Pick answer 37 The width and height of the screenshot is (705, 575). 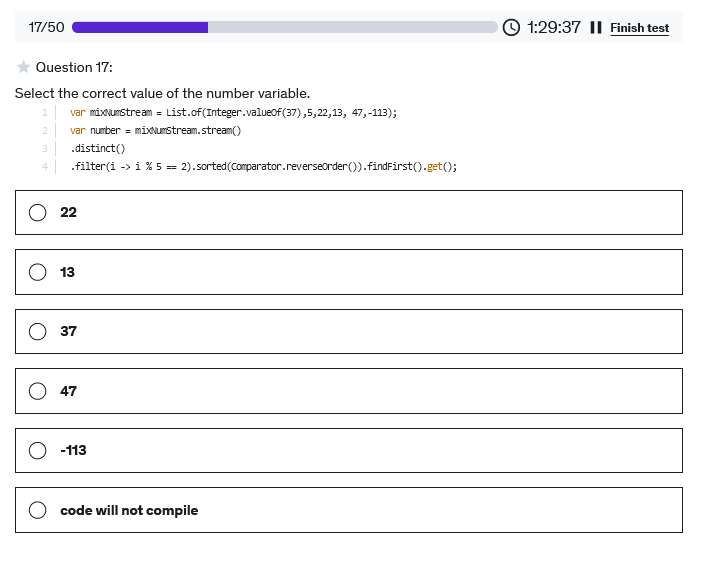[38, 331]
